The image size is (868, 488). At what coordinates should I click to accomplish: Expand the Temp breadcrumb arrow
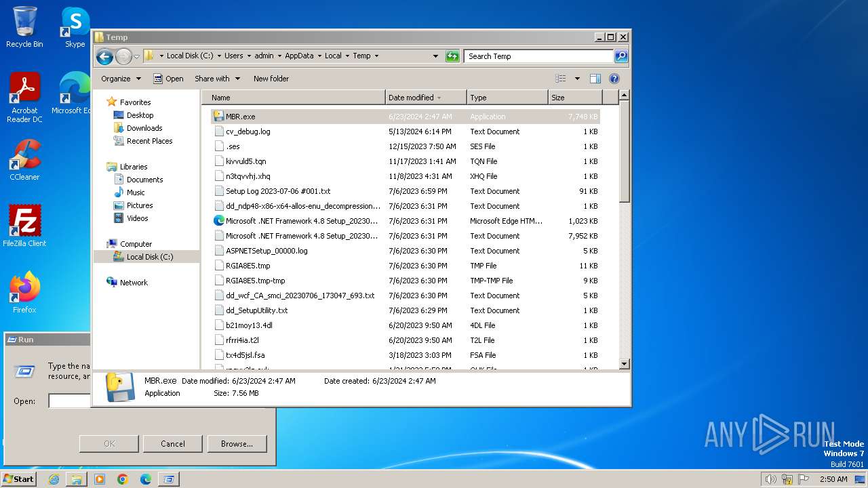coord(376,56)
